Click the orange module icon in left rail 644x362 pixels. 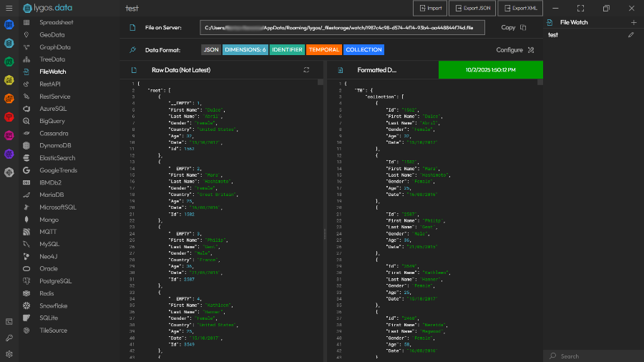click(9, 99)
